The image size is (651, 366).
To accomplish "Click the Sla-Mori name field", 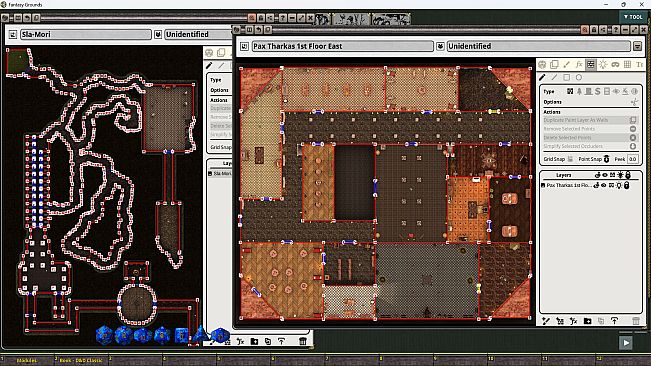I will click(x=86, y=34).
